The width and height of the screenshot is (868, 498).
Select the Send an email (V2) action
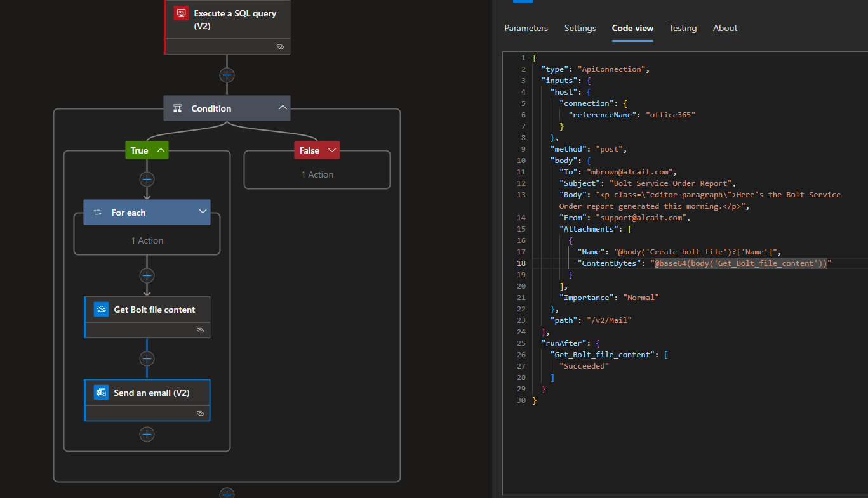147,400
